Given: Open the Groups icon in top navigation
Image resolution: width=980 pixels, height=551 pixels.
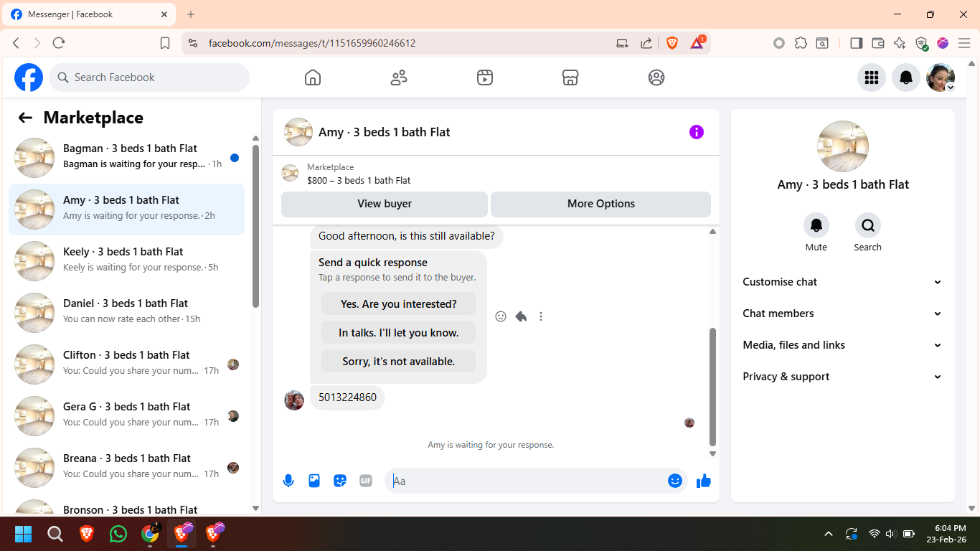Looking at the screenshot, I should click(656, 77).
